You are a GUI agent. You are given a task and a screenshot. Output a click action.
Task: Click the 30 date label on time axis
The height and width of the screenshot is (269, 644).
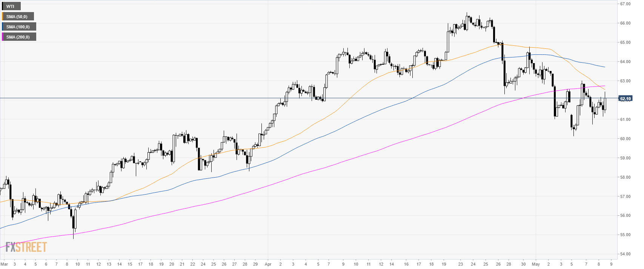point(523,264)
